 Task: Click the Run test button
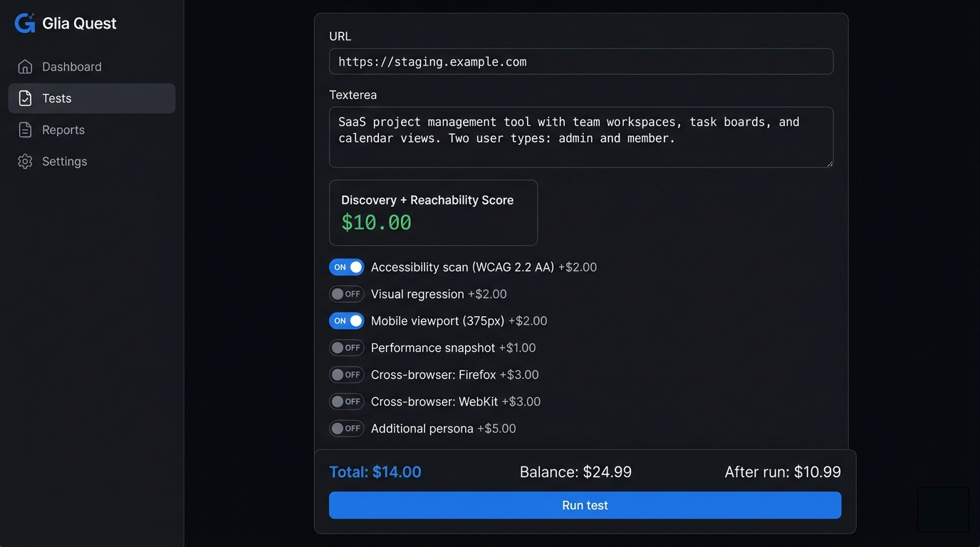585,505
